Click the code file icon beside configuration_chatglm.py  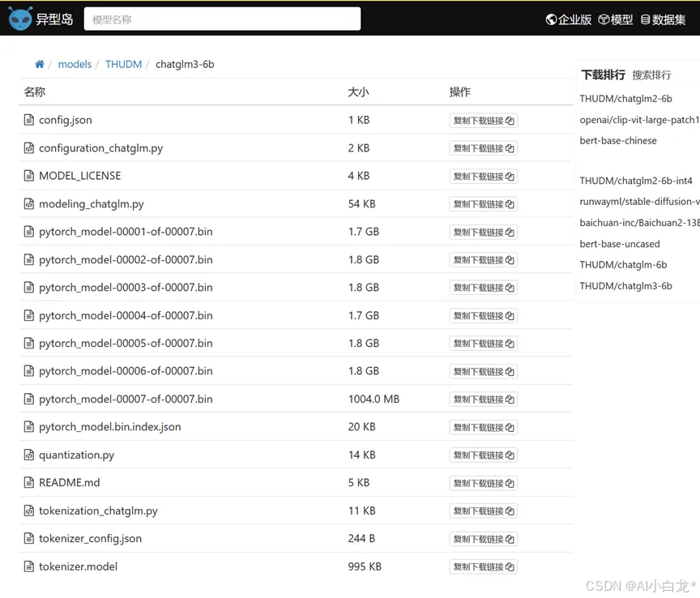click(x=29, y=147)
